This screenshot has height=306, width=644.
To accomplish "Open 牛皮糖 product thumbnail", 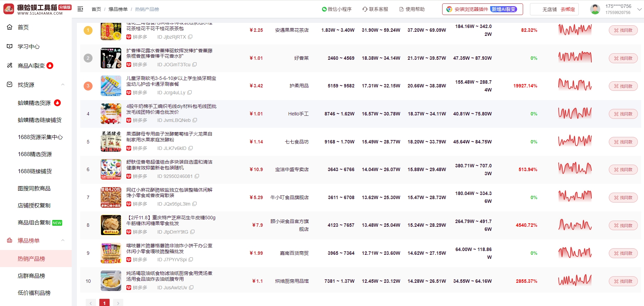I will coord(111,225).
